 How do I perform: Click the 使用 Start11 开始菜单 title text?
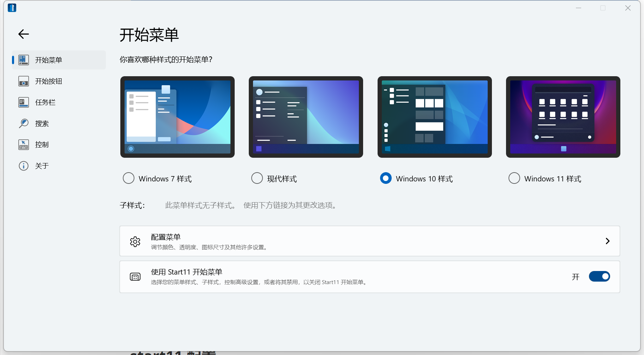coord(187,272)
